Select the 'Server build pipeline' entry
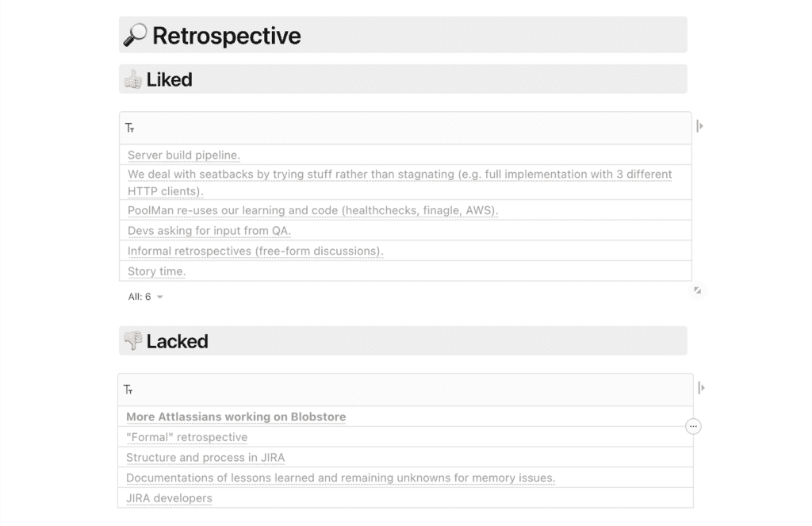 coord(182,155)
